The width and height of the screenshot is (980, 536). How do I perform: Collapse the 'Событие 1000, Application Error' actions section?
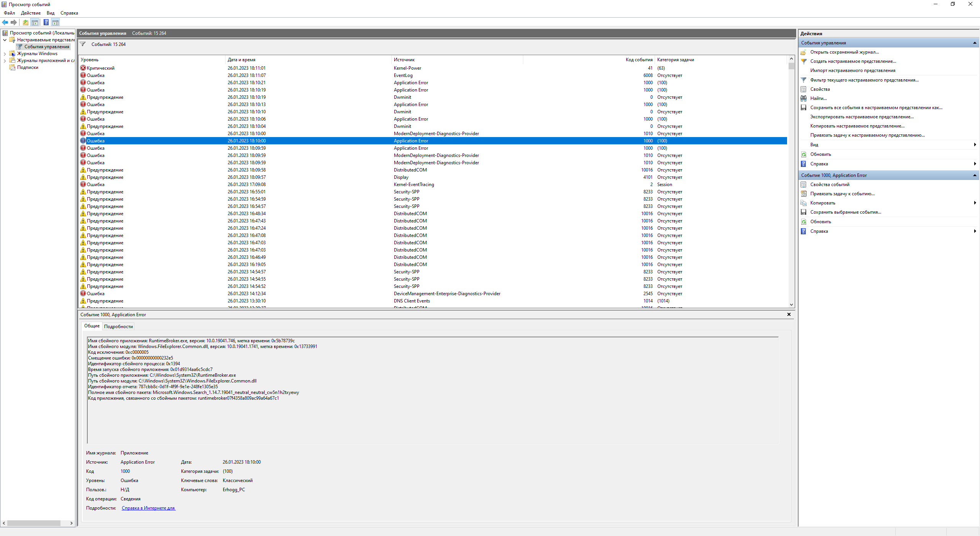(974, 175)
